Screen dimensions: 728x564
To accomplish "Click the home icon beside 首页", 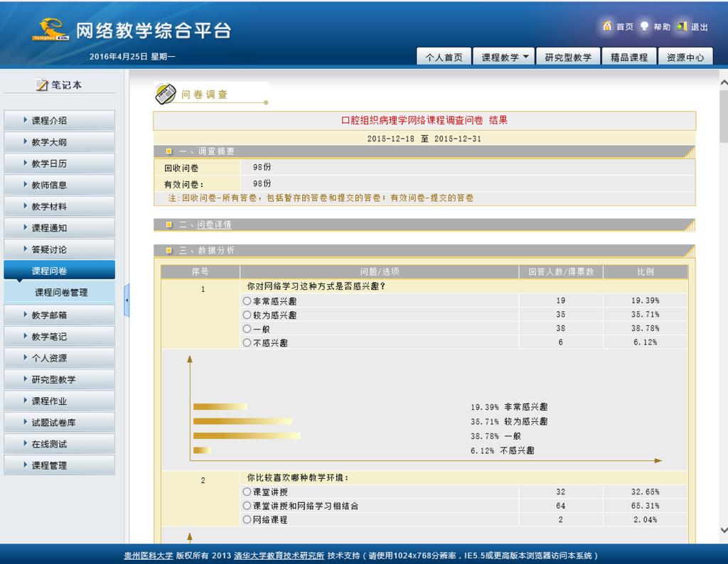I will point(606,26).
